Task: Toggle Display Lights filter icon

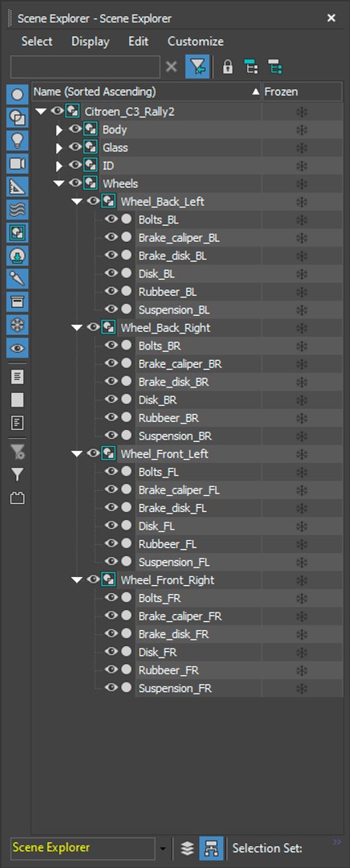Action: 17,141
